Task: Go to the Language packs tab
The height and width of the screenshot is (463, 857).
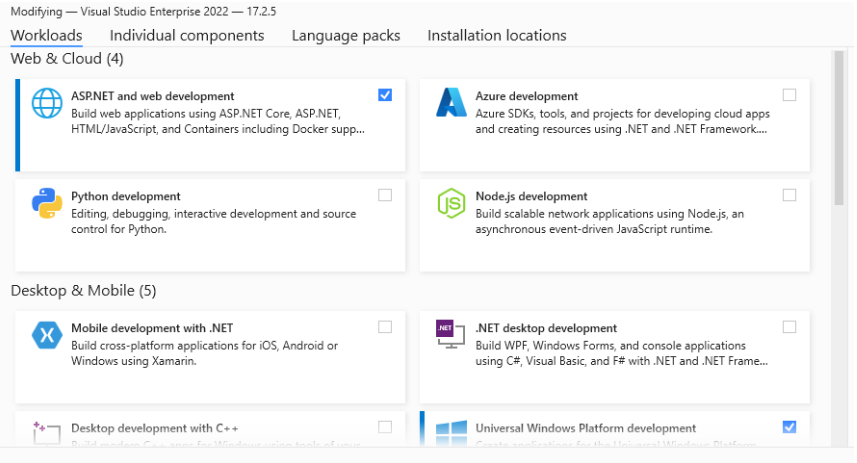Action: coord(346,36)
